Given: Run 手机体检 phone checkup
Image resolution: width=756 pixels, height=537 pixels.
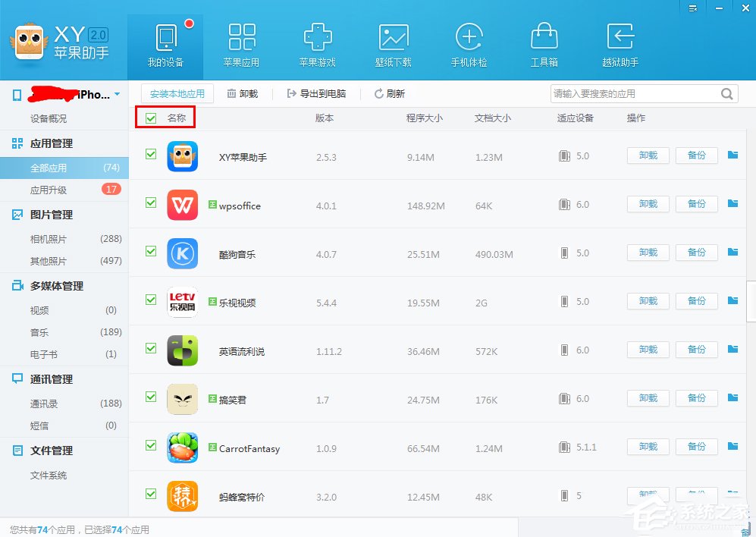Looking at the screenshot, I should (x=469, y=43).
